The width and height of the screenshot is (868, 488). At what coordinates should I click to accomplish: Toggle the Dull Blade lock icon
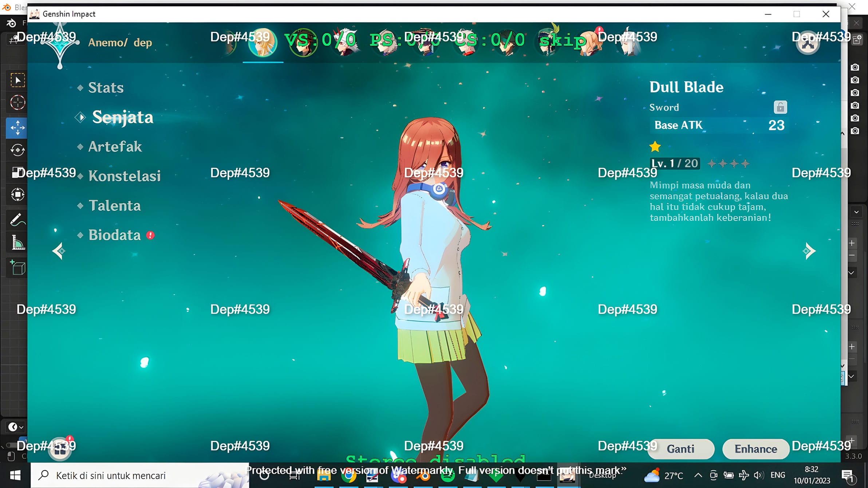(x=780, y=107)
